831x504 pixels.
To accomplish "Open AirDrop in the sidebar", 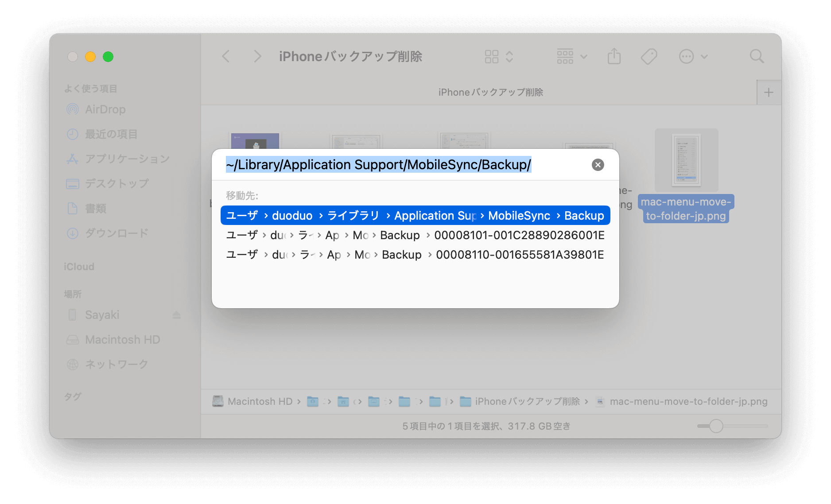I will (105, 109).
